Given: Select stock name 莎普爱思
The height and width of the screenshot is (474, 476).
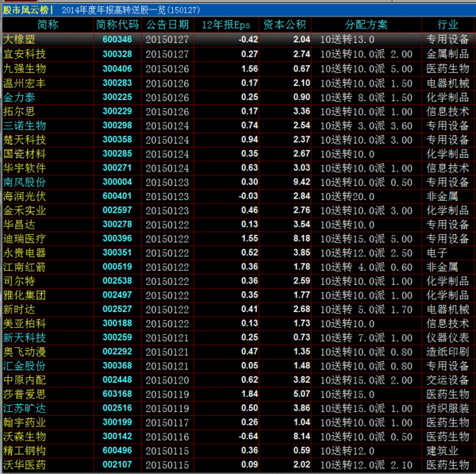Looking at the screenshot, I should tap(25, 394).
